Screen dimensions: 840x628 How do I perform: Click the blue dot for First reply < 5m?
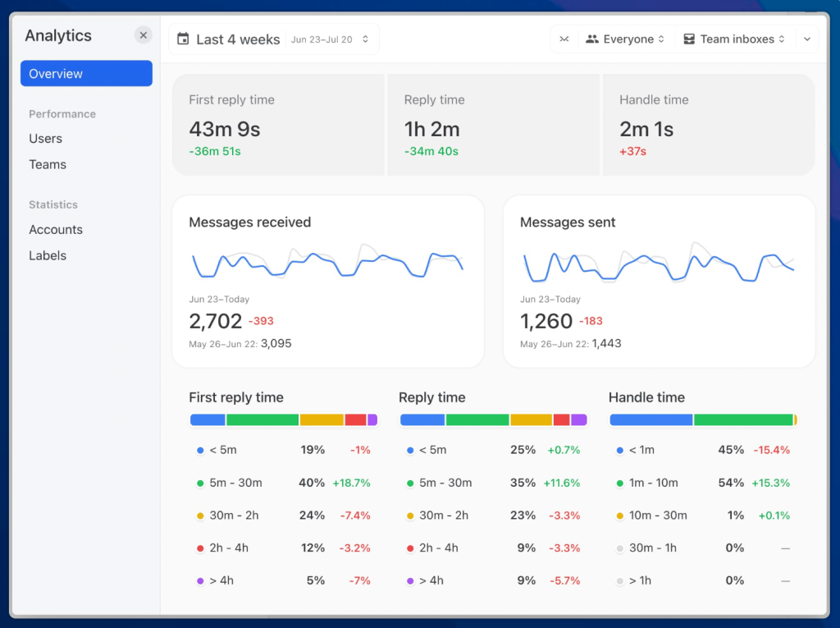coord(200,451)
